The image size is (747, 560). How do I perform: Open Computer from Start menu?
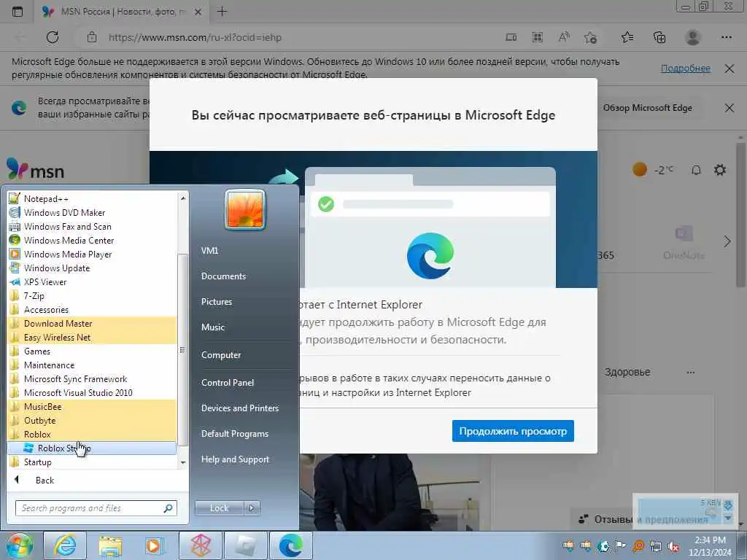tap(221, 355)
